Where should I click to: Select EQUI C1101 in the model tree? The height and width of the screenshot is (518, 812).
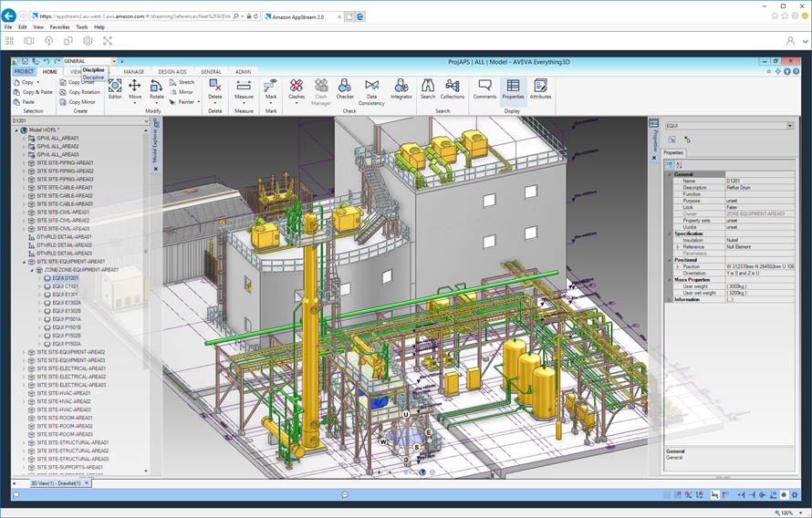pyautogui.click(x=65, y=286)
